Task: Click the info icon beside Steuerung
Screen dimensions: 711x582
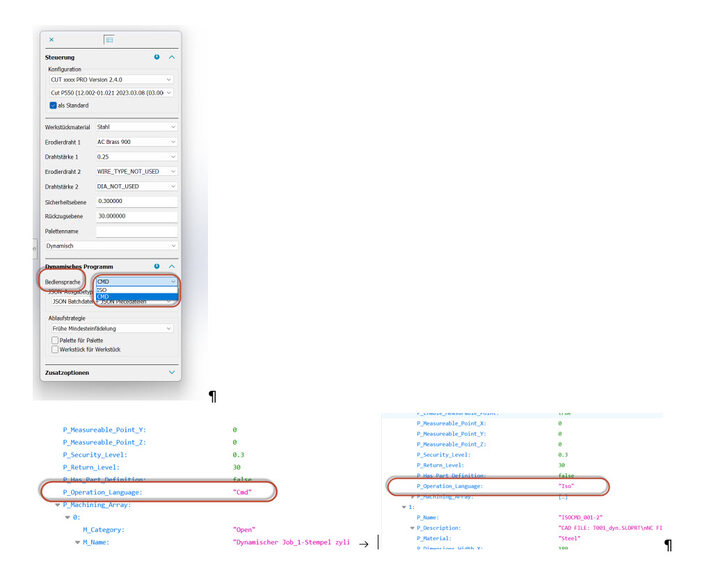Action: pos(157,58)
